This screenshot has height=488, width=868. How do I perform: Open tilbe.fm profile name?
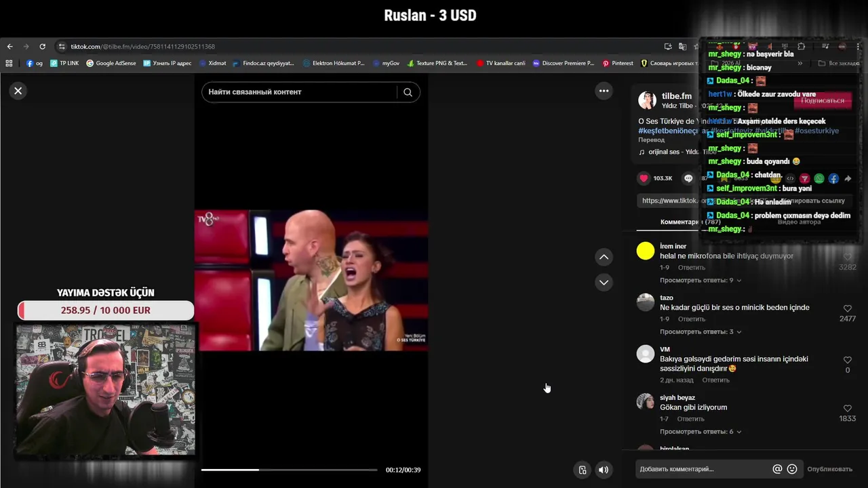[x=676, y=96]
